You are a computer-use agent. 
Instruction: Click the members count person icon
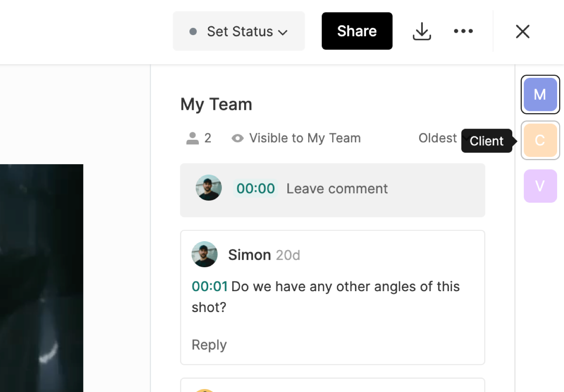pos(192,138)
